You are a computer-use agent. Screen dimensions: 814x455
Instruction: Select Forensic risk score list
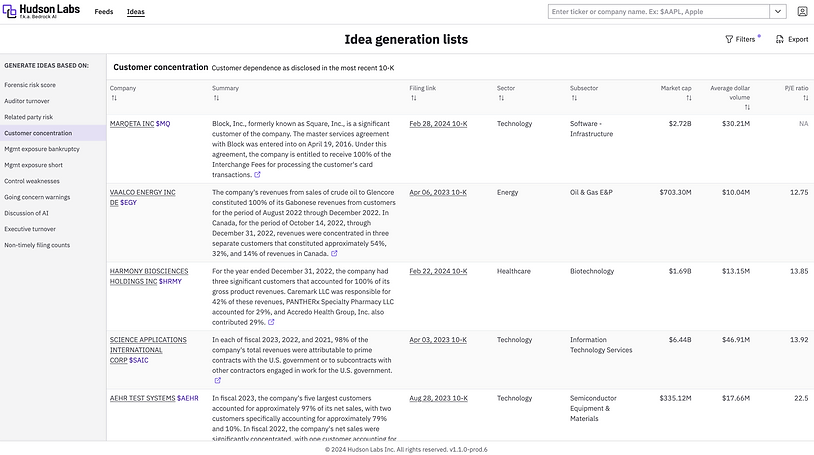coord(30,85)
